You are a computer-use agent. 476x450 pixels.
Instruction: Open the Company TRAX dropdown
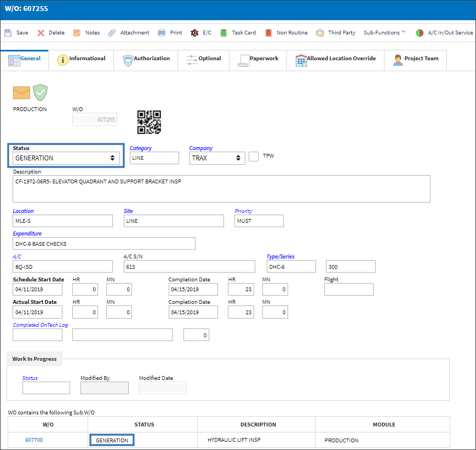tap(217, 158)
